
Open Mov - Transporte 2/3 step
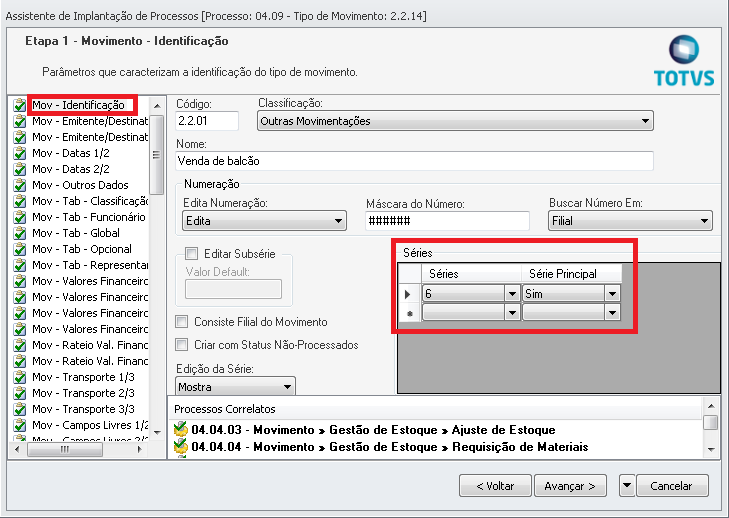[x=83, y=393]
